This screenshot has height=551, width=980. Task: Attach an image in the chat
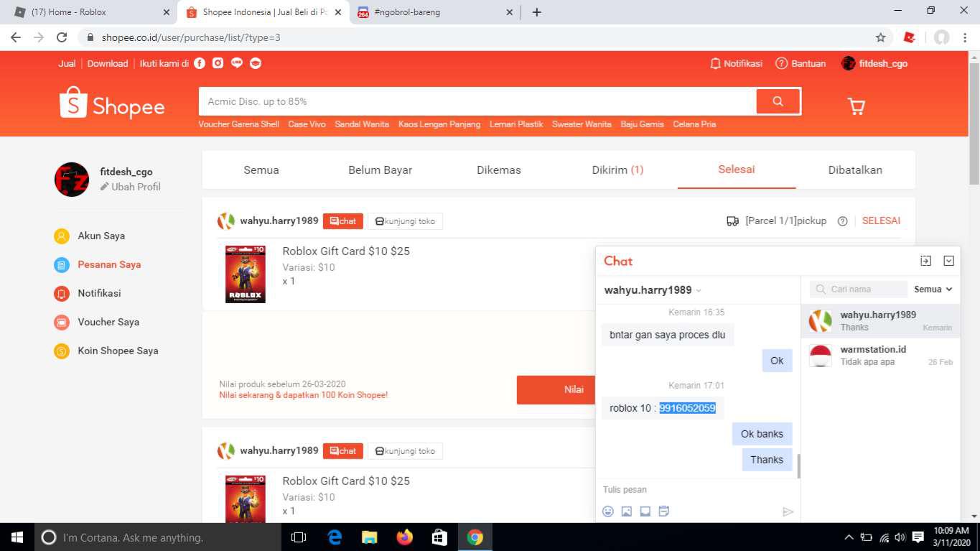pyautogui.click(x=627, y=511)
